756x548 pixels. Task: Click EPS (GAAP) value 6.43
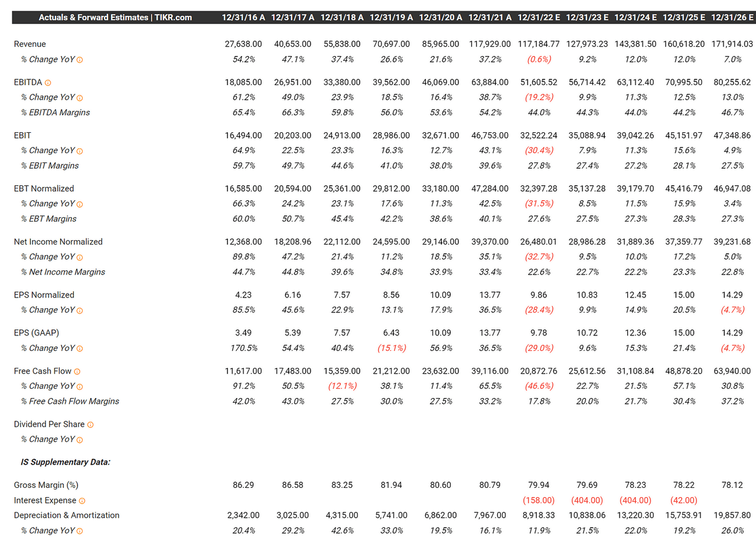(x=390, y=334)
